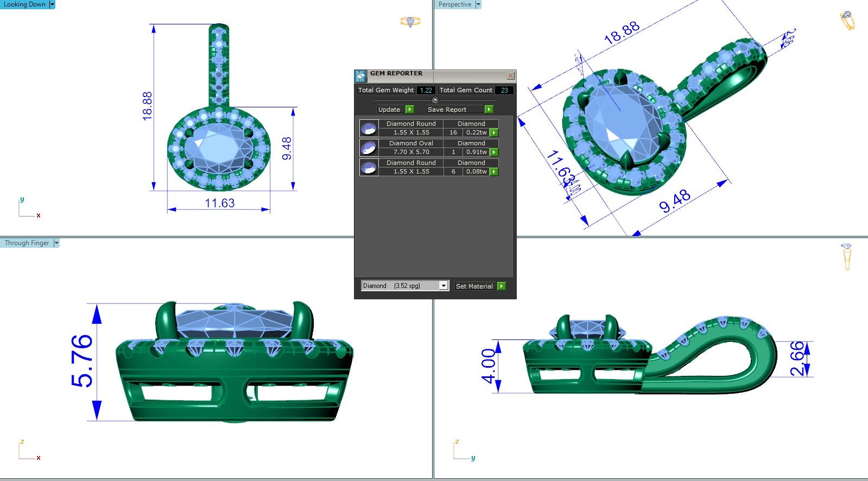Select the Diamond Oval gem thumbnail
Image resolution: width=868 pixels, height=481 pixels.
click(x=369, y=147)
